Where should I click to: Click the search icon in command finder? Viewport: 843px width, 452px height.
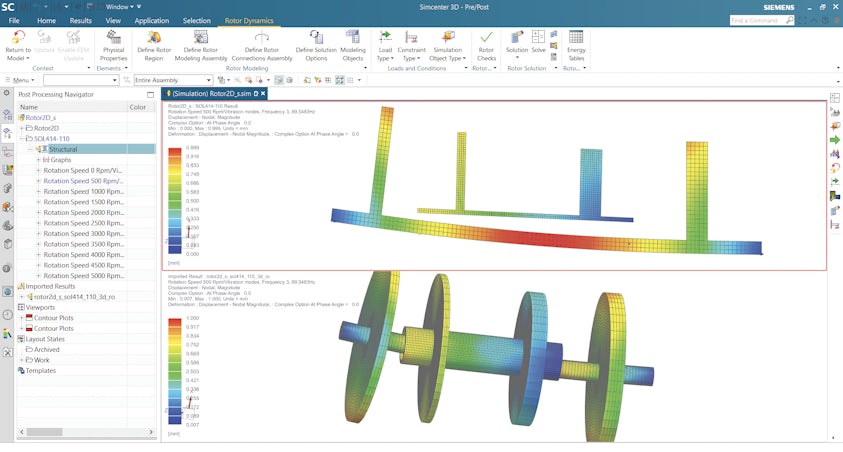(x=789, y=20)
